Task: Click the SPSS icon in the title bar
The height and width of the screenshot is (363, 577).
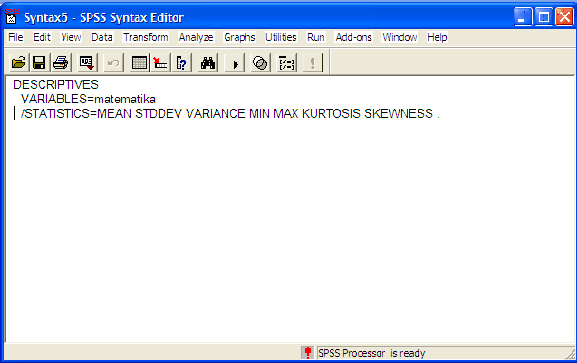Action: 12,17
